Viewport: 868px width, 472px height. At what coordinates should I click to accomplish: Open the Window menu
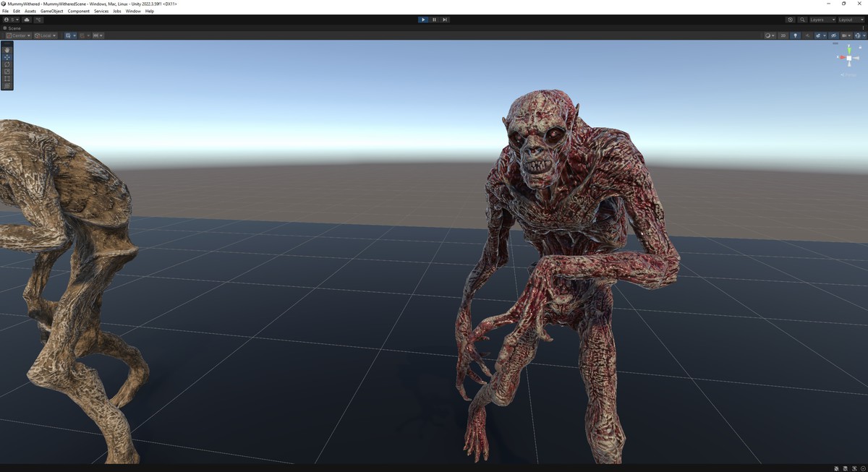click(133, 11)
